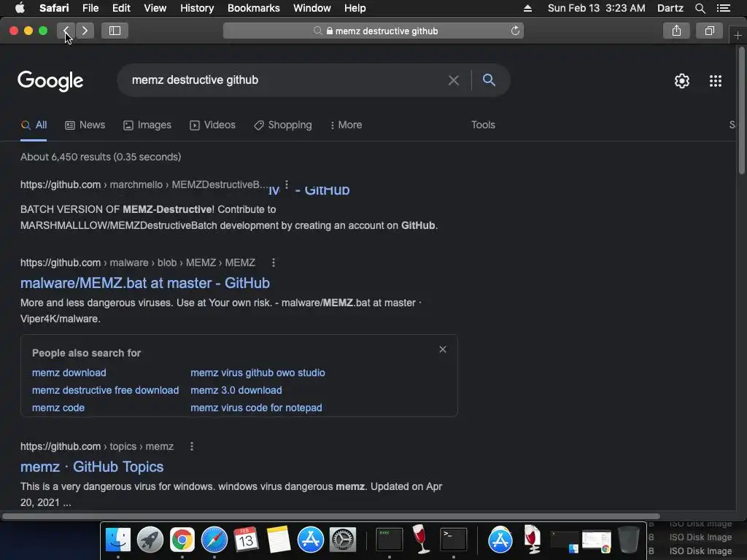Search for memz code
The width and height of the screenshot is (747, 560).
(x=58, y=408)
